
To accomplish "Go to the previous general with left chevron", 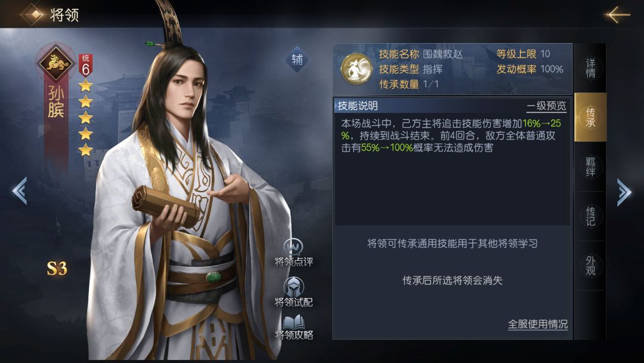I will [x=20, y=190].
